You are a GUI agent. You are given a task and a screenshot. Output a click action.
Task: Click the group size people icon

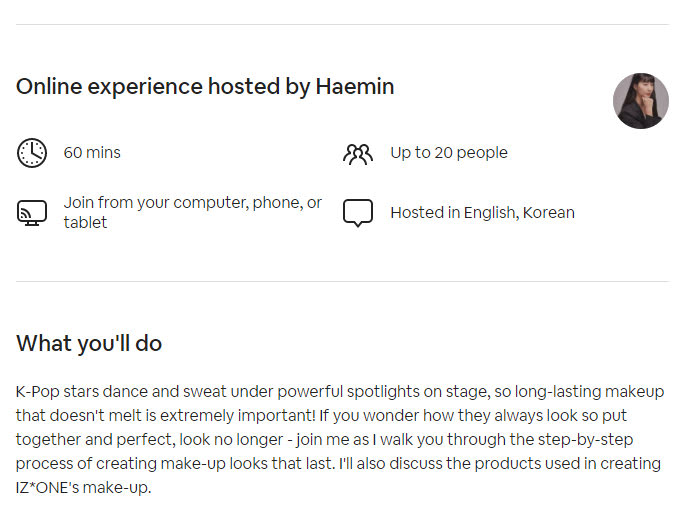click(x=357, y=153)
